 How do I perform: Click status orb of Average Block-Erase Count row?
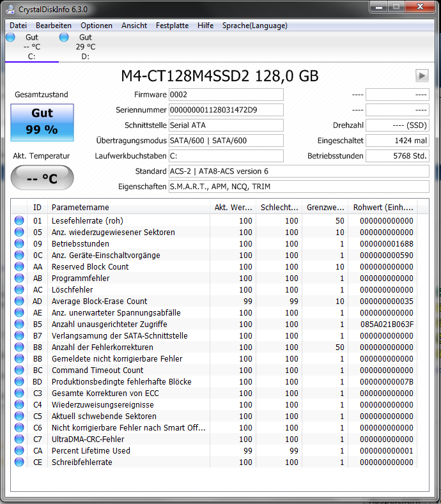click(x=19, y=301)
